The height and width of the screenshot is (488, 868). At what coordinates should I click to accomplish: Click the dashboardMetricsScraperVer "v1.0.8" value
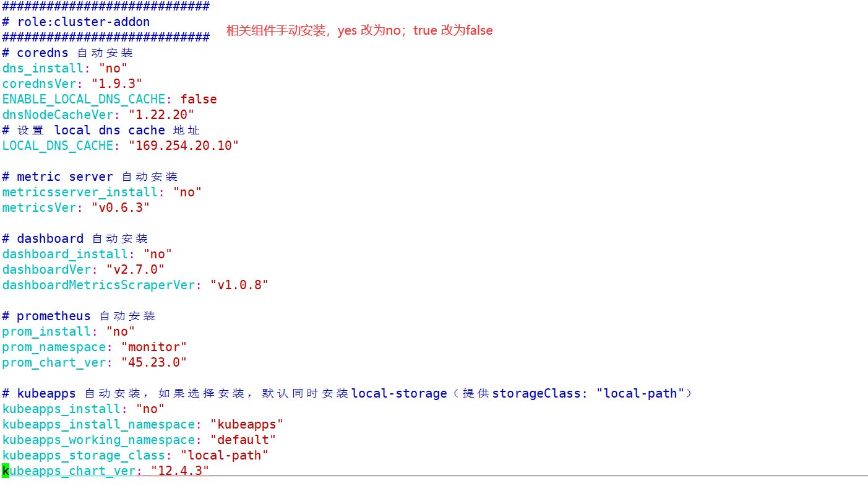[239, 285]
